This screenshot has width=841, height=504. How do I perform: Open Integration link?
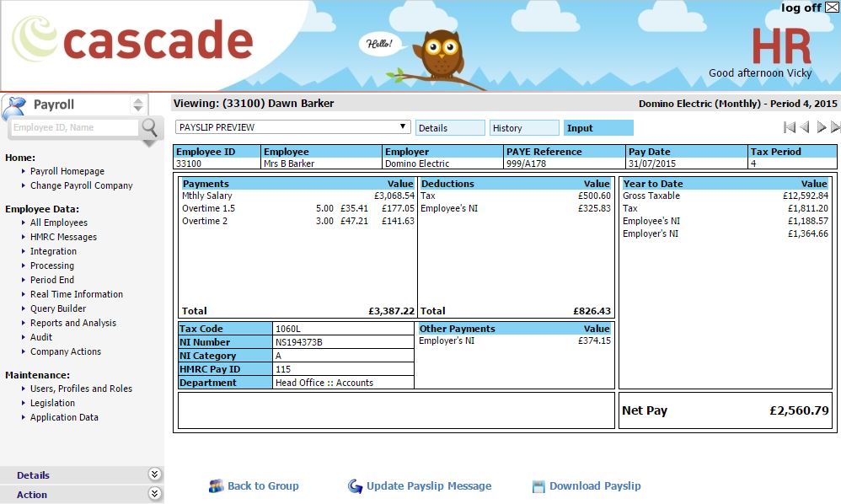coord(53,251)
